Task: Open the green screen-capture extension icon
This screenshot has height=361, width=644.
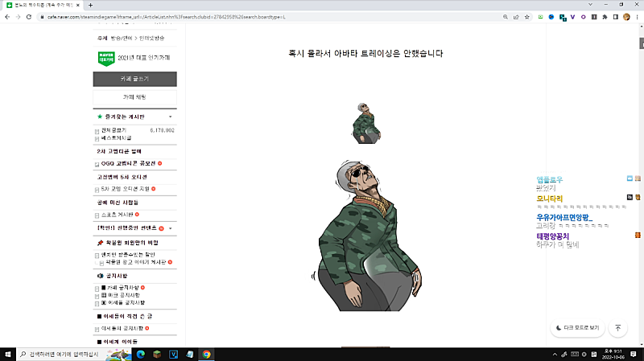Action: 540,17
